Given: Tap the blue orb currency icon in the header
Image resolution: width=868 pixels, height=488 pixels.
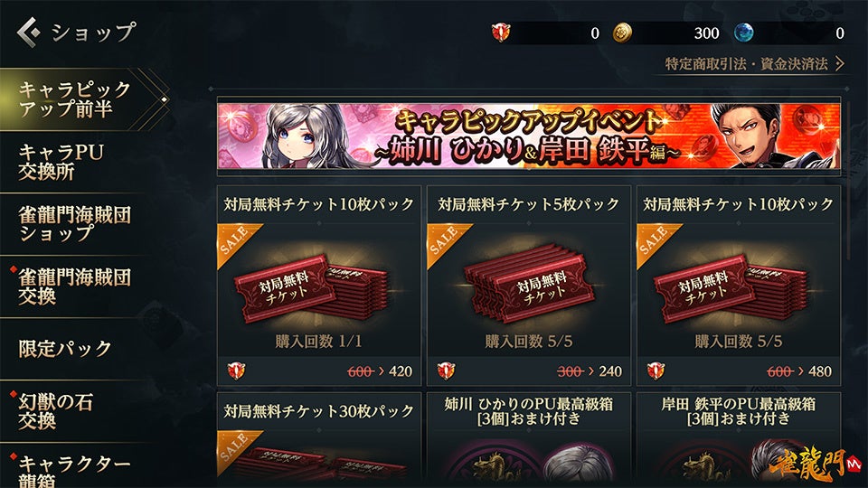Looking at the screenshot, I should pos(743,33).
